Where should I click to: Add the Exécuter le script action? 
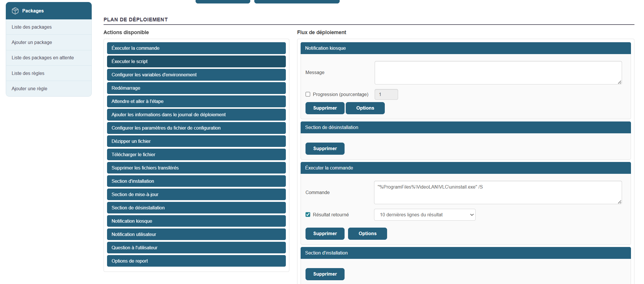[x=196, y=61]
